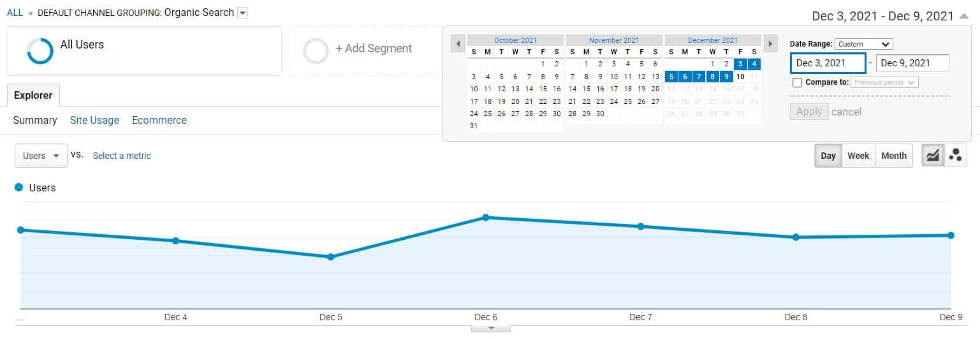Open the Site Usage tab
980x340 pixels.
pyautogui.click(x=94, y=120)
